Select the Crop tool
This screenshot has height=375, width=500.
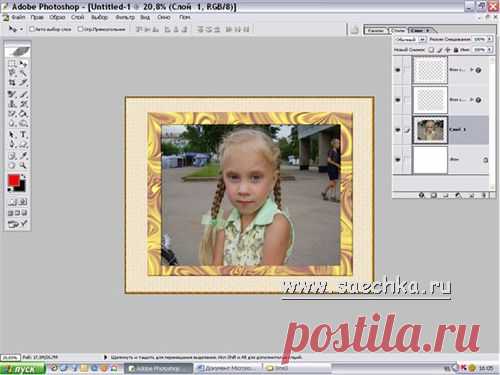coord(12,82)
